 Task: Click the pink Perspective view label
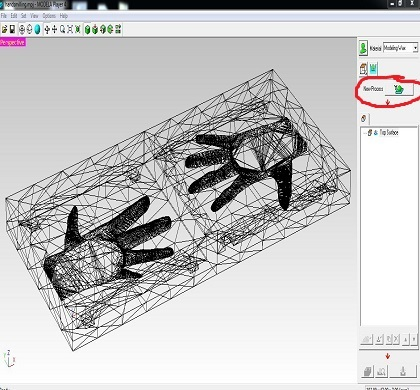(x=13, y=42)
